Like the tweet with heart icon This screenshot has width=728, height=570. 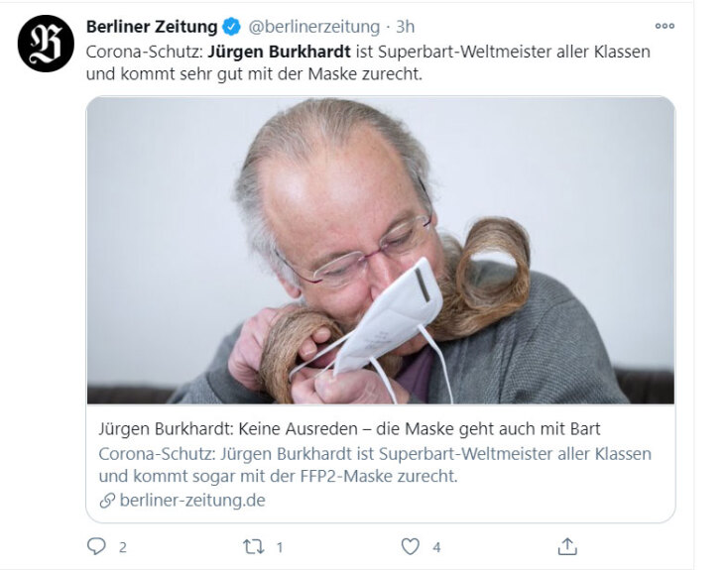coord(410,546)
